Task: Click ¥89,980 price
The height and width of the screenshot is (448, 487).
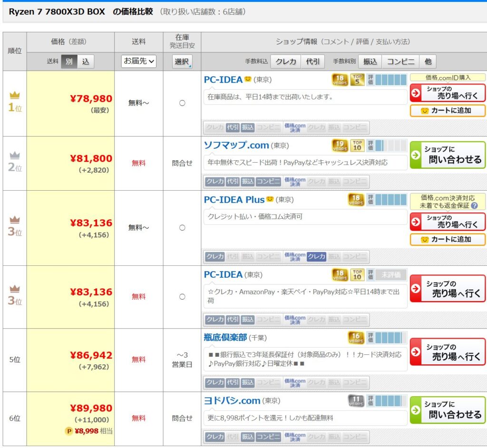Action: pyautogui.click(x=91, y=408)
